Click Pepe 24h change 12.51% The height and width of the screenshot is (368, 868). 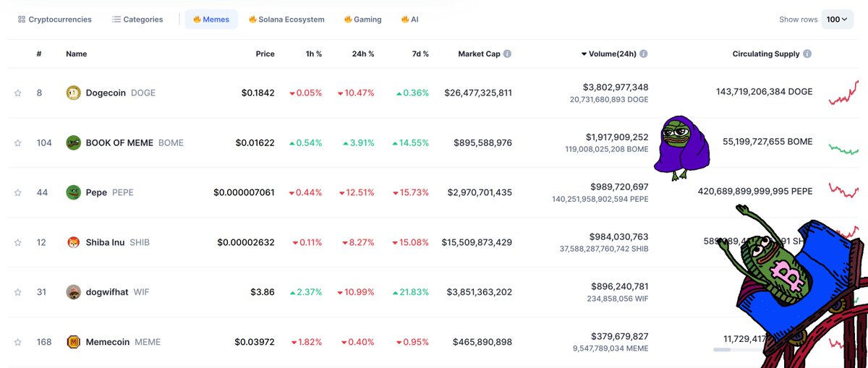point(356,192)
